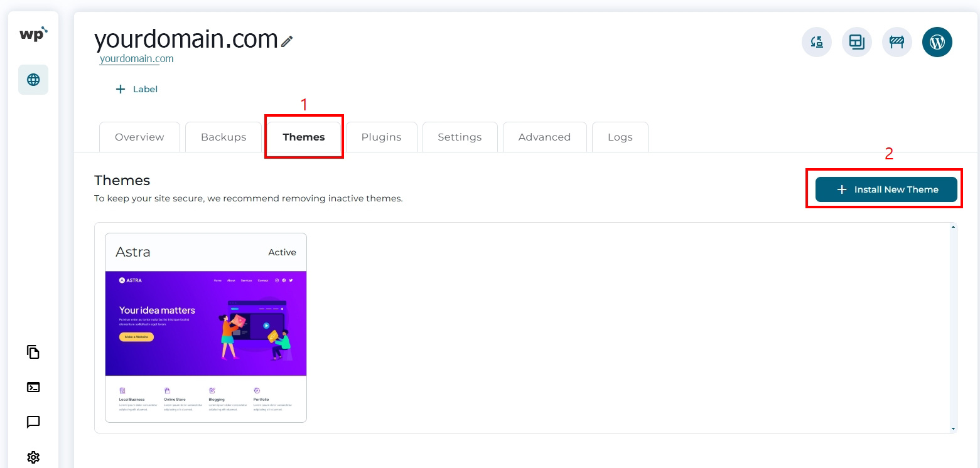Open the sites globe icon
Screen dimensions: 980x468
(33, 80)
